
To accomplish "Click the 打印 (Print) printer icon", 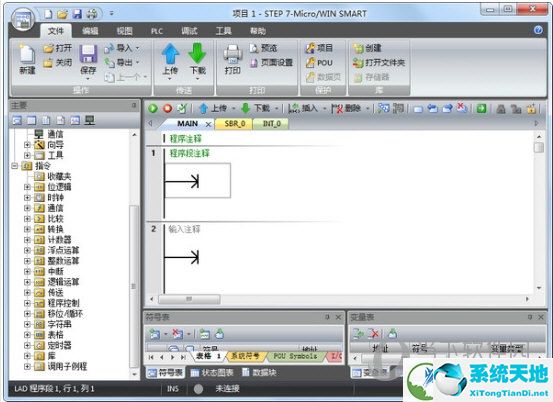I will [x=233, y=54].
